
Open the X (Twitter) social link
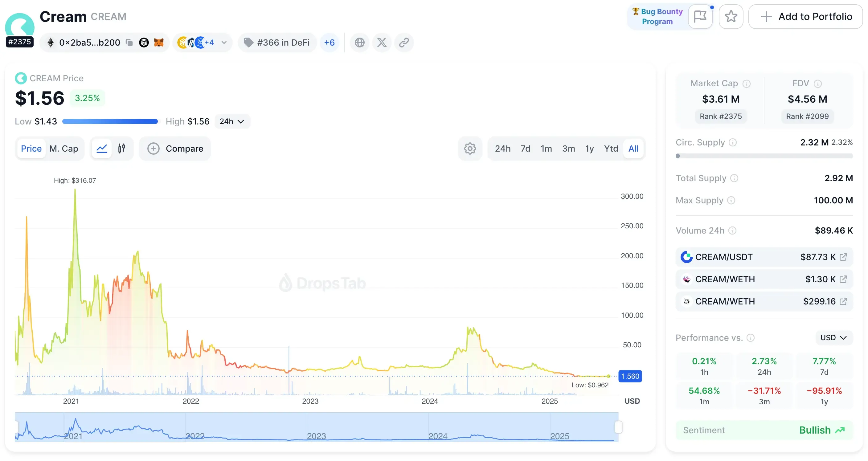click(382, 43)
